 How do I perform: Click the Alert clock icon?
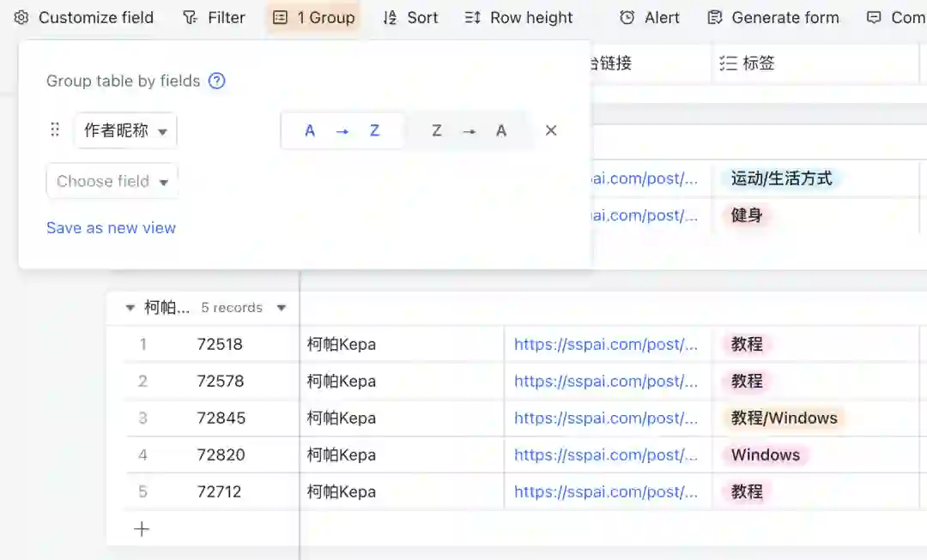coord(627,17)
